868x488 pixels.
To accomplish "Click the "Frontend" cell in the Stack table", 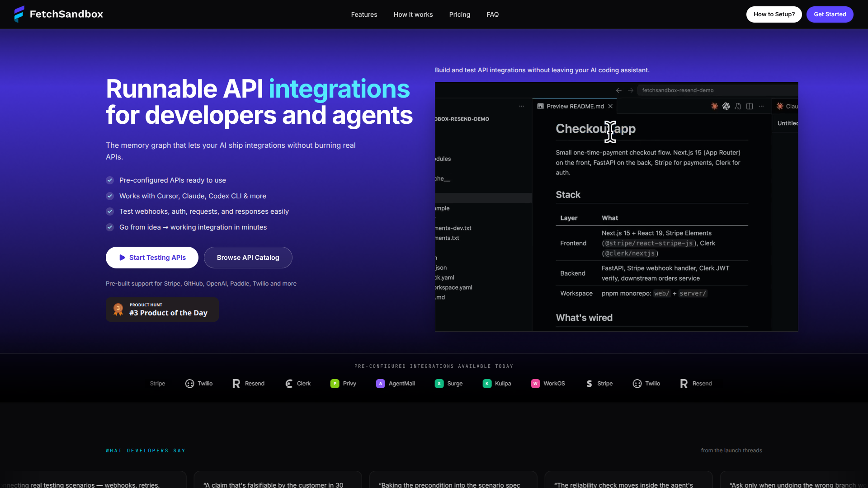I will coord(573,243).
